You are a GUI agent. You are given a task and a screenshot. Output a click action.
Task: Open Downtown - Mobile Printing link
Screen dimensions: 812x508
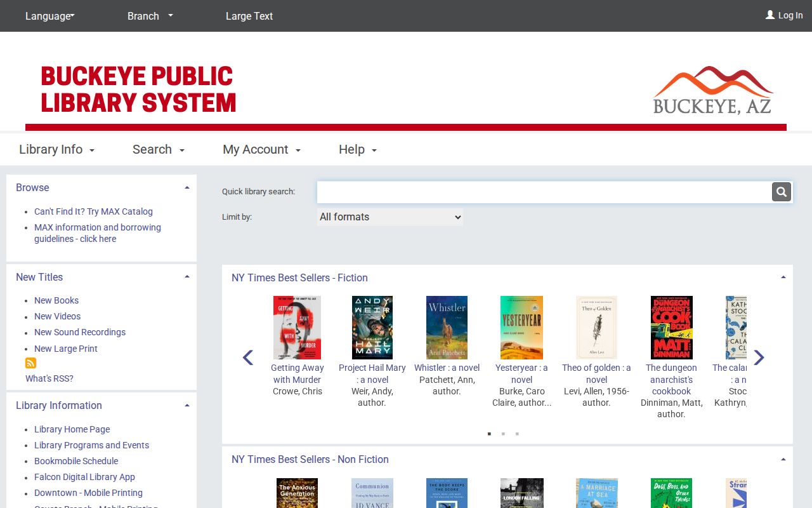click(88, 493)
